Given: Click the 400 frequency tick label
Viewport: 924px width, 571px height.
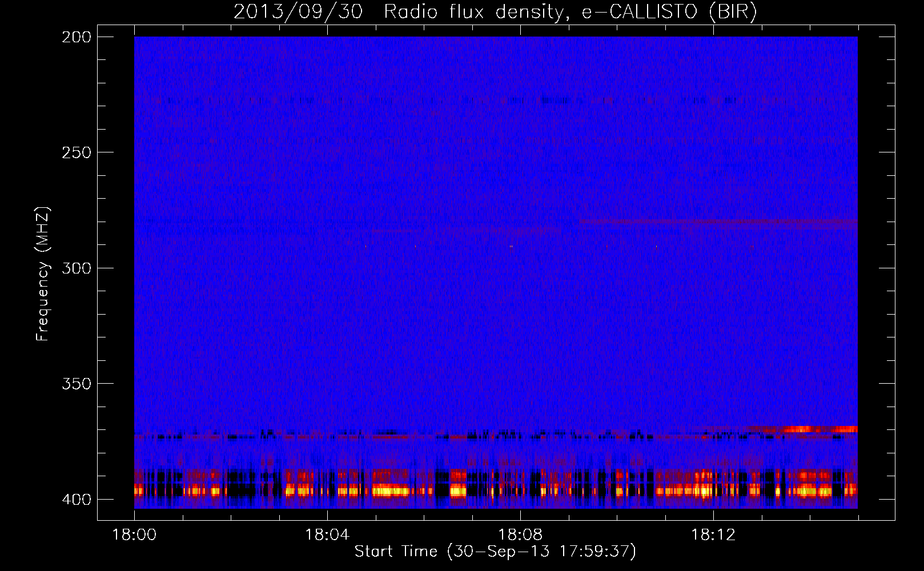Looking at the screenshot, I should (77, 499).
